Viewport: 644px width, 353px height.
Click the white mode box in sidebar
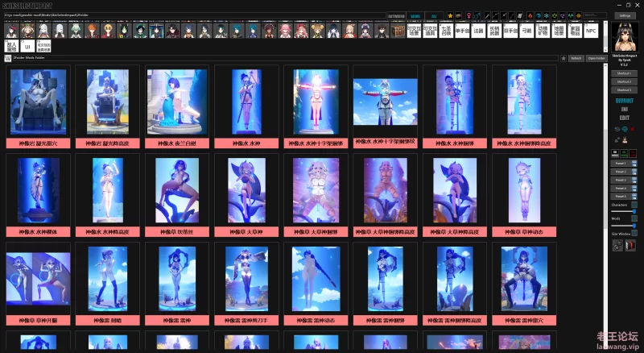click(x=615, y=153)
